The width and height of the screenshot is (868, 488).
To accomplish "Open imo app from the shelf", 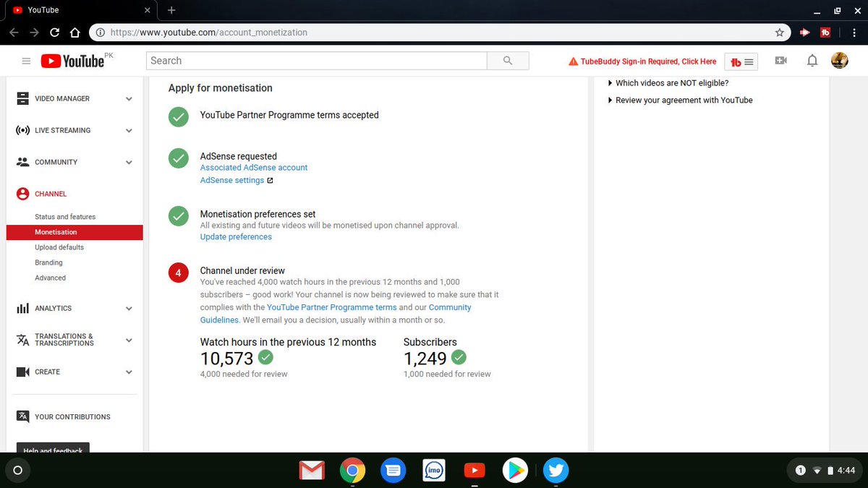I will click(x=433, y=471).
